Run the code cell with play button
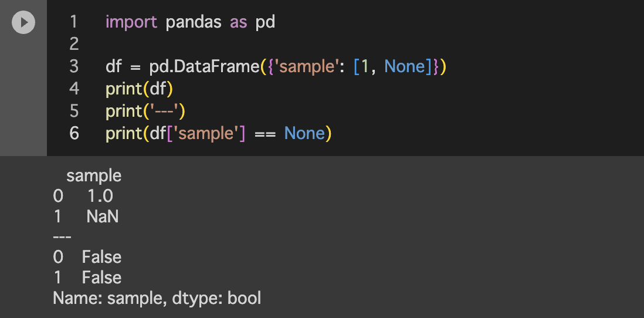This screenshot has height=318, width=644. [x=23, y=23]
